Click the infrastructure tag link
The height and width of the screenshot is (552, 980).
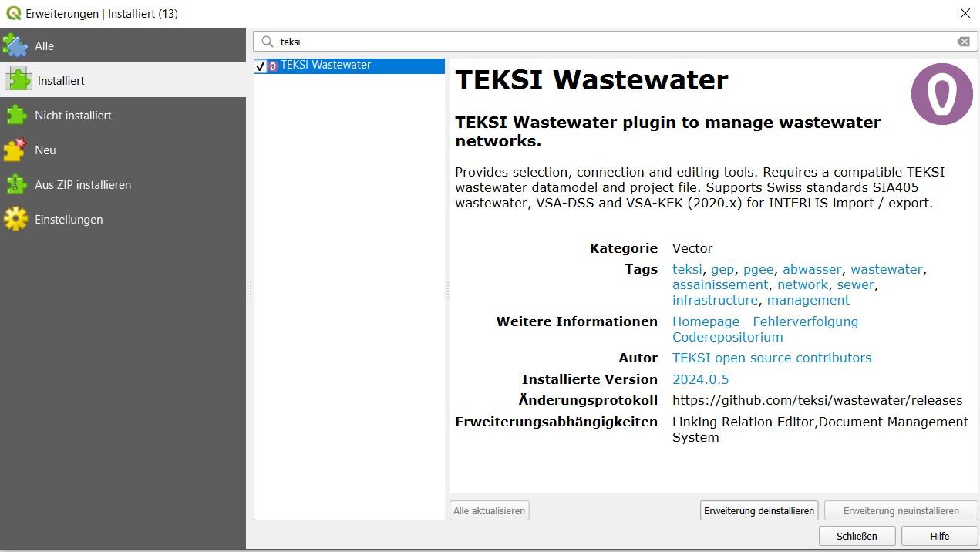coord(715,300)
